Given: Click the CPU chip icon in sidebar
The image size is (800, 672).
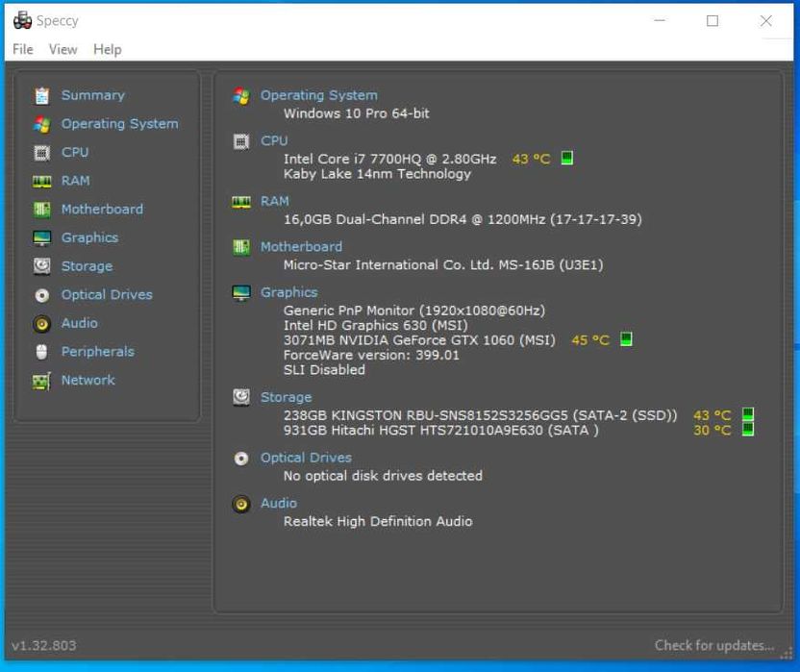Looking at the screenshot, I should 42,153.
